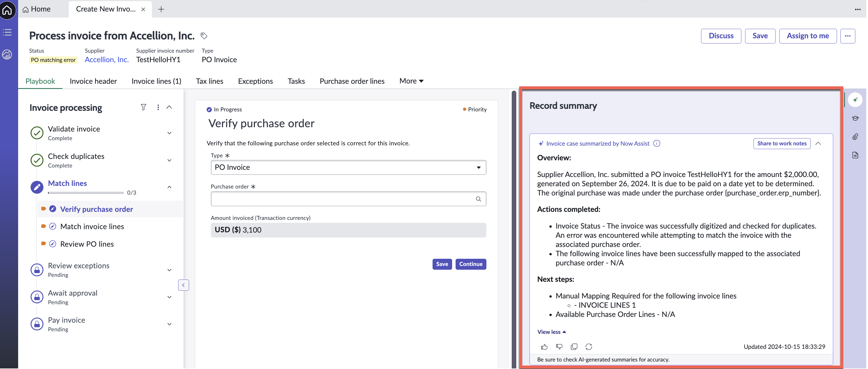Click the Await approval lock icon
This screenshot has height=369, width=868.
point(37,297)
